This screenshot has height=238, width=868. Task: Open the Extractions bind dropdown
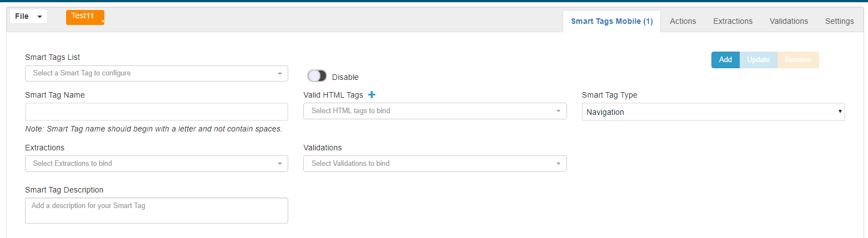[157, 164]
